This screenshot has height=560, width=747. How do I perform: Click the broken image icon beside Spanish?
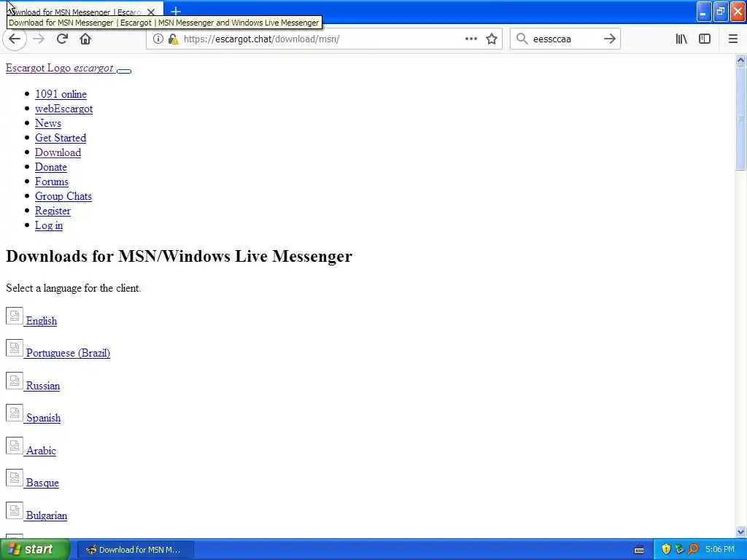pos(15,413)
